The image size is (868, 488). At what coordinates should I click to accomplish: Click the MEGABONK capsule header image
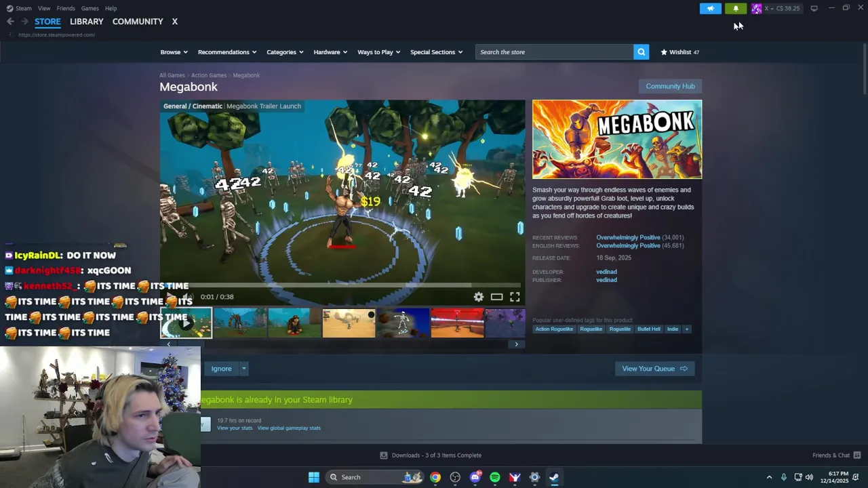click(617, 140)
